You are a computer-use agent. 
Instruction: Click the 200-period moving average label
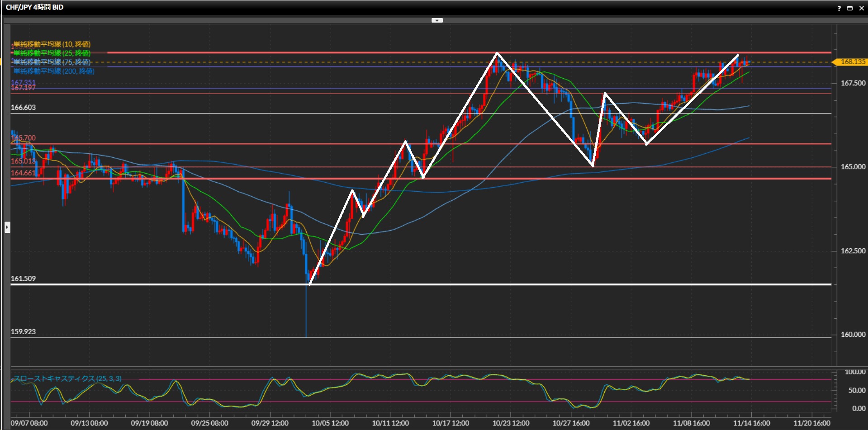[54, 71]
